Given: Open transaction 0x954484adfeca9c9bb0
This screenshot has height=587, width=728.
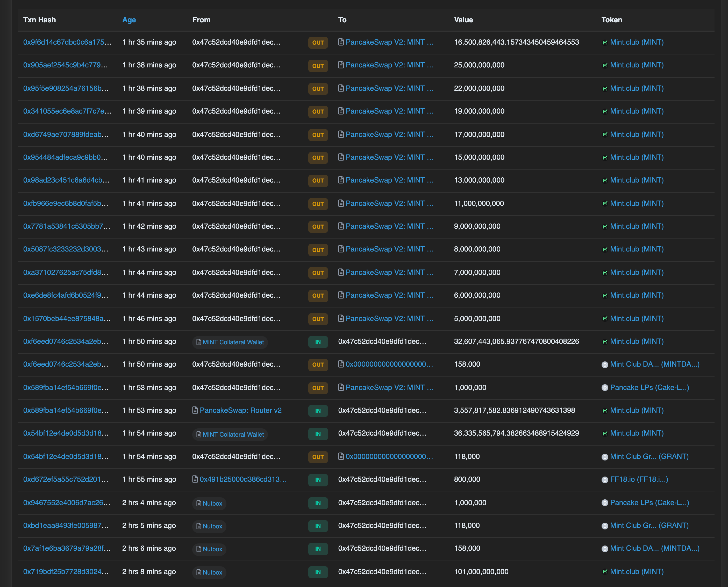Looking at the screenshot, I should [66, 157].
